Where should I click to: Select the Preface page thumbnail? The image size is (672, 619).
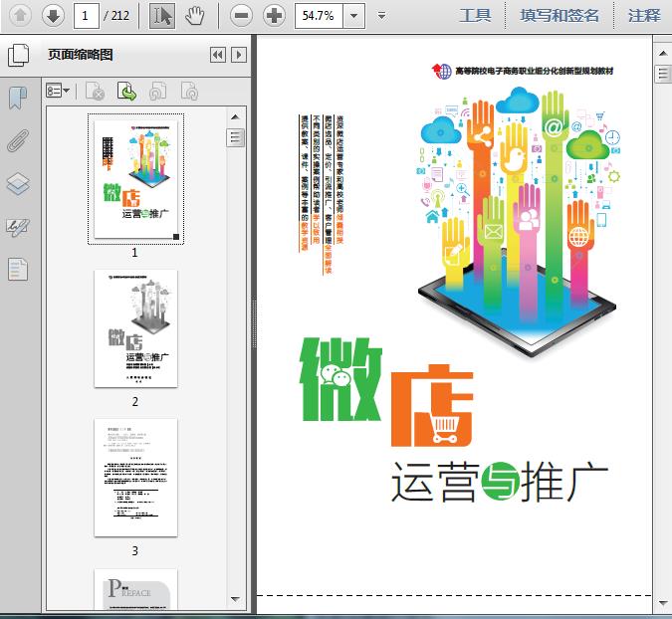click(x=135, y=589)
